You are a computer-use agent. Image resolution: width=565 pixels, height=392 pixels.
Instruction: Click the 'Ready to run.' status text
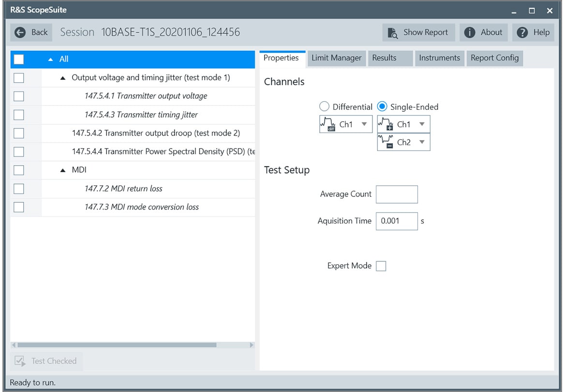pos(33,383)
